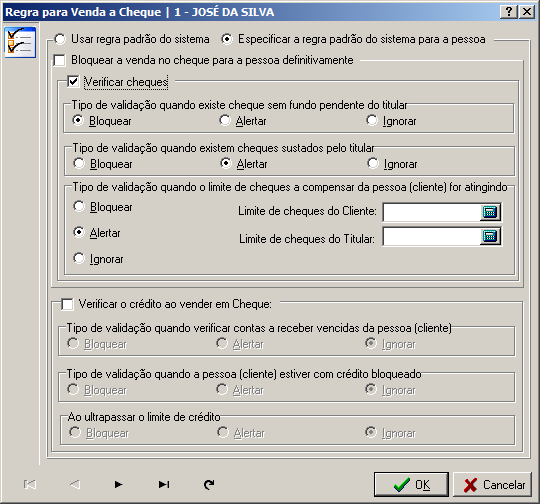Image resolution: width=540 pixels, height=504 pixels.
Task: Go to the first record arrow
Action: (30, 484)
